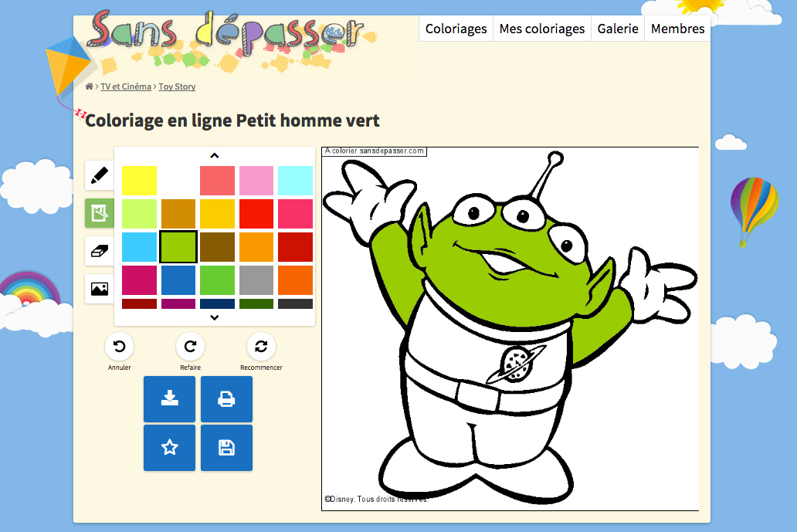The height and width of the screenshot is (532, 797).
Task: Pick the maroon swatch in bottom row
Action: point(139,304)
